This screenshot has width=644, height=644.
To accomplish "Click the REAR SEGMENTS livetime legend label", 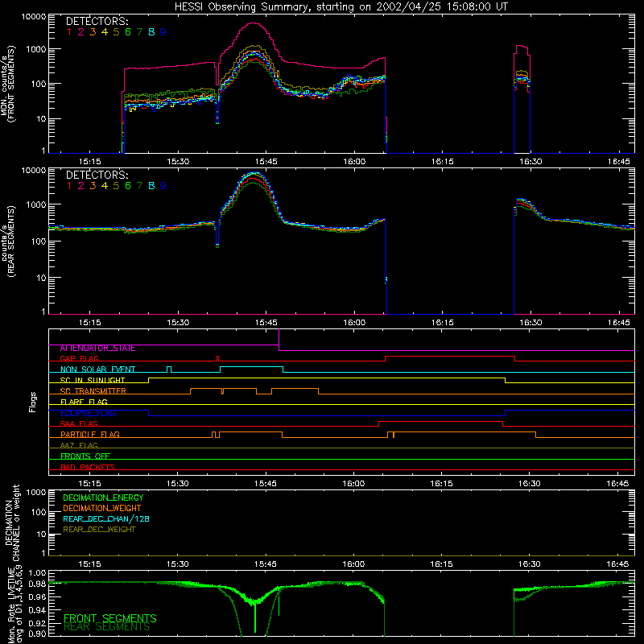I will (x=106, y=627).
